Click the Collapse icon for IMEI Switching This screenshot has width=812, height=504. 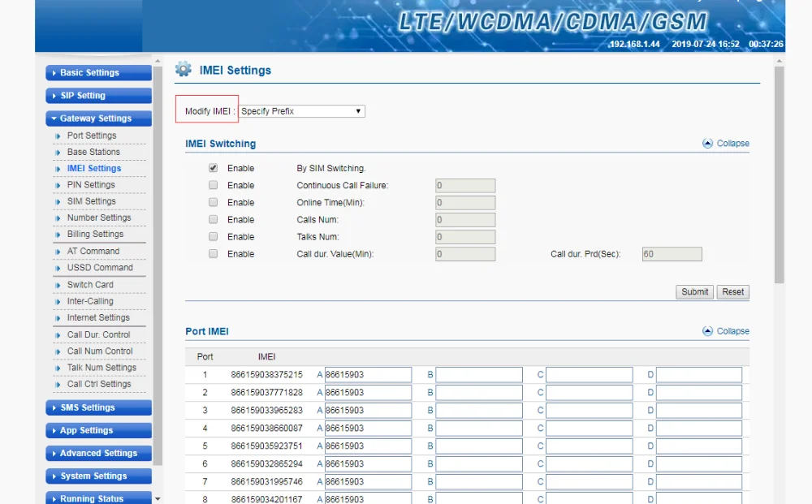707,144
